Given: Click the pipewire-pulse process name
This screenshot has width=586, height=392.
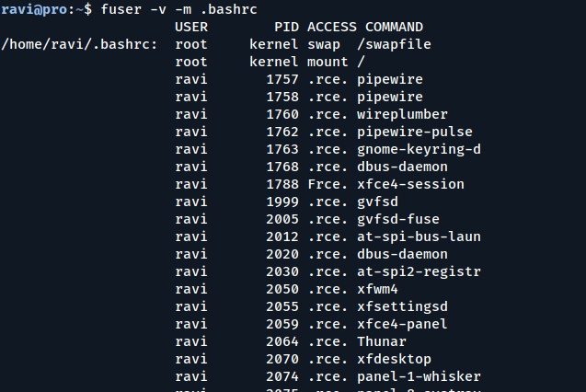Looking at the screenshot, I should [410, 132].
